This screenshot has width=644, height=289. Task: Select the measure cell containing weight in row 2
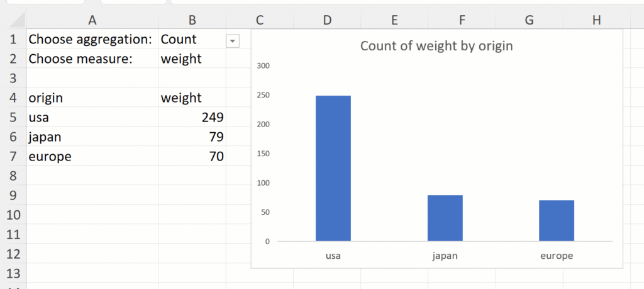(189, 59)
